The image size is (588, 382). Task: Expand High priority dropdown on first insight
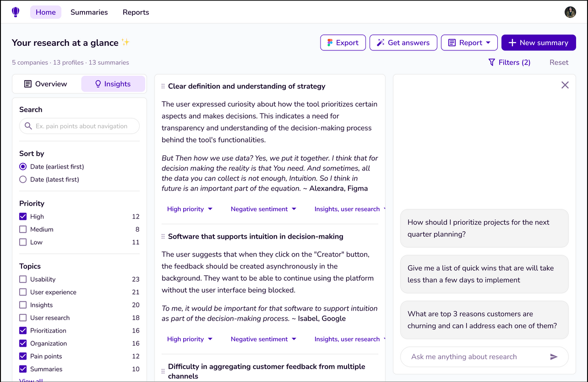(190, 209)
